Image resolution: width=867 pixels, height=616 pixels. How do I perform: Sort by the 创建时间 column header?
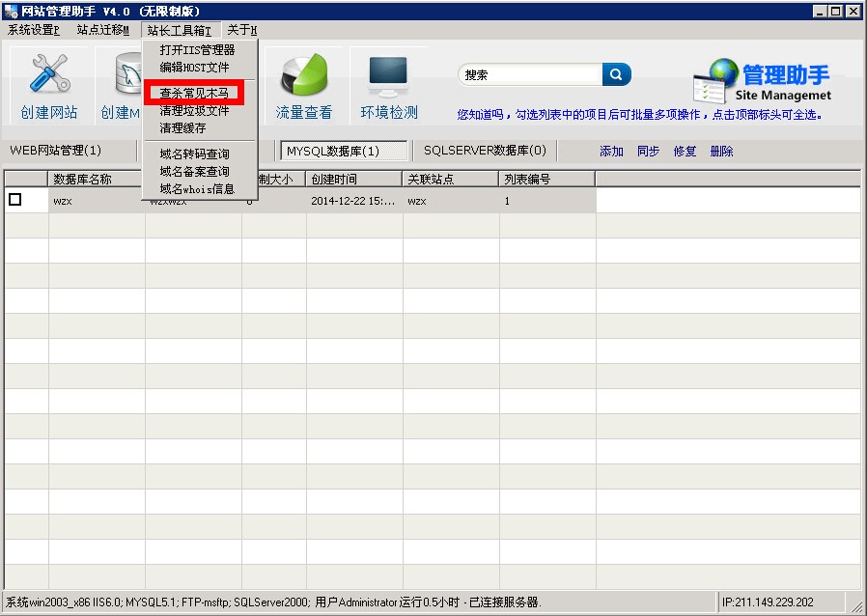[x=353, y=179]
